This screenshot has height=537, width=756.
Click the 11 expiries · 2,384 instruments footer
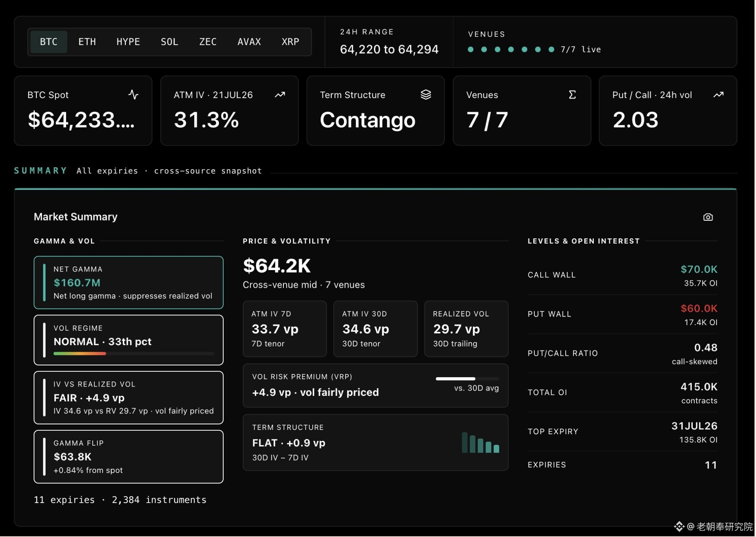[x=120, y=499]
